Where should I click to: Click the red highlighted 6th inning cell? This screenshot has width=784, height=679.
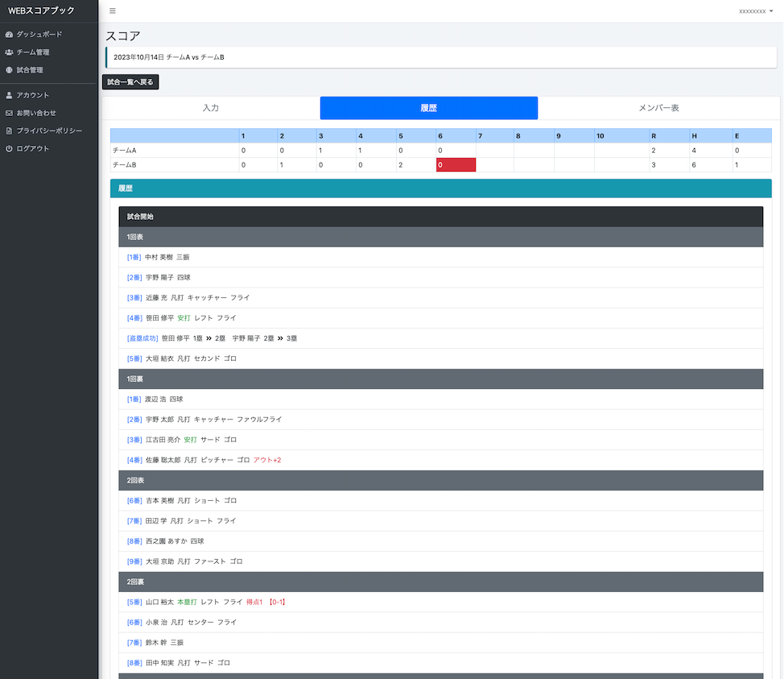[x=456, y=165]
